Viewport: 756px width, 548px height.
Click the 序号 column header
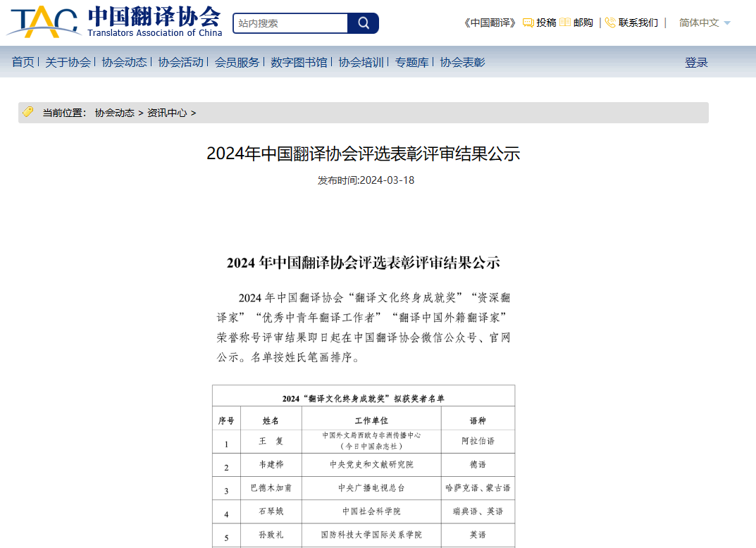coord(226,421)
